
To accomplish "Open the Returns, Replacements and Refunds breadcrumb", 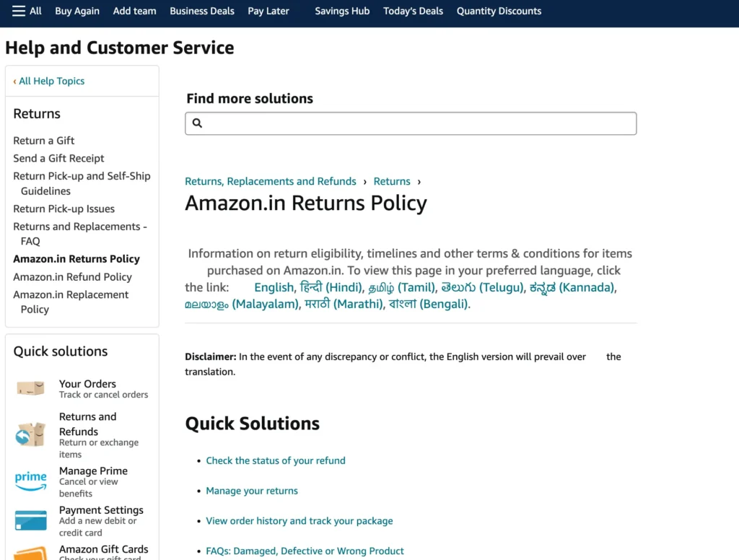I will 271,181.
